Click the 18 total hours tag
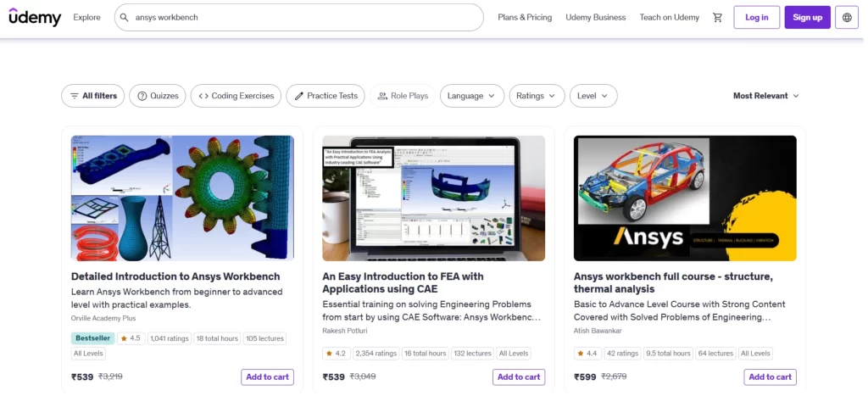 217,338
